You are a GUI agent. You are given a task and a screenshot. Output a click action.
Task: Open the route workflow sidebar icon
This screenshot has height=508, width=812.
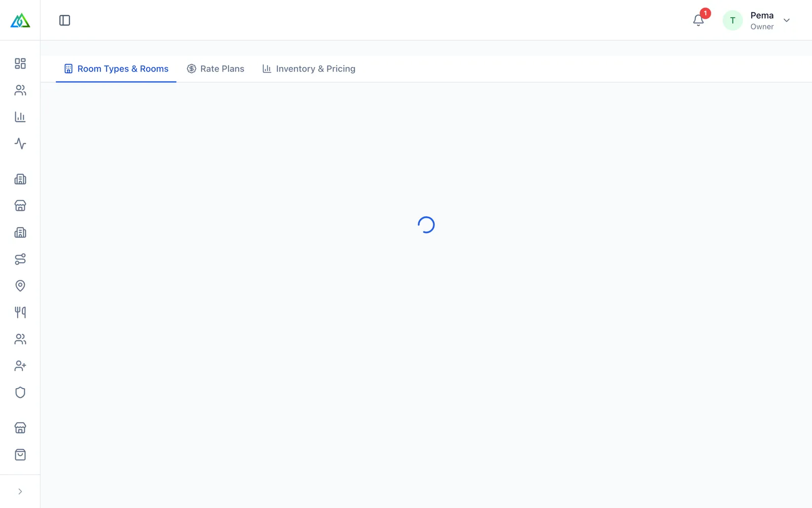click(20, 259)
